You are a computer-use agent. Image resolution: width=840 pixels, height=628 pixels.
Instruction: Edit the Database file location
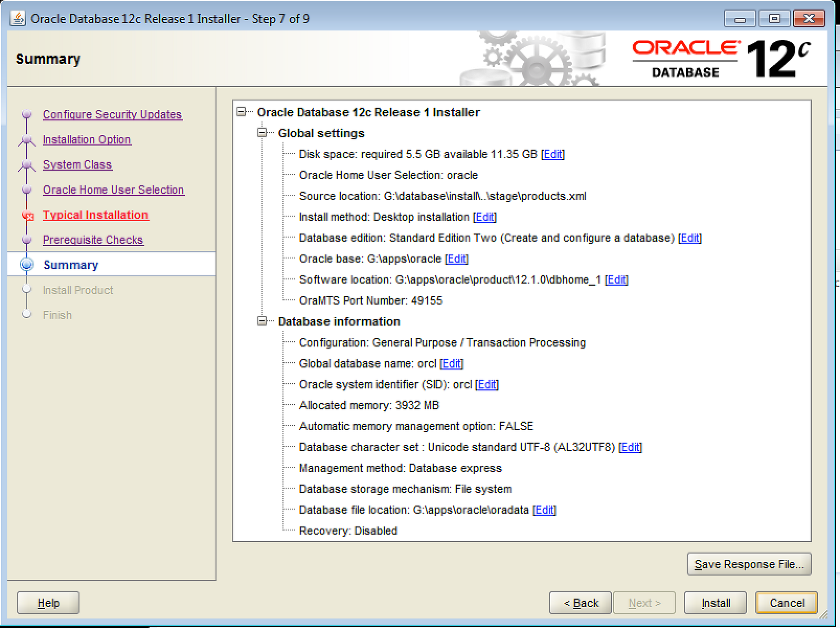[544, 510]
